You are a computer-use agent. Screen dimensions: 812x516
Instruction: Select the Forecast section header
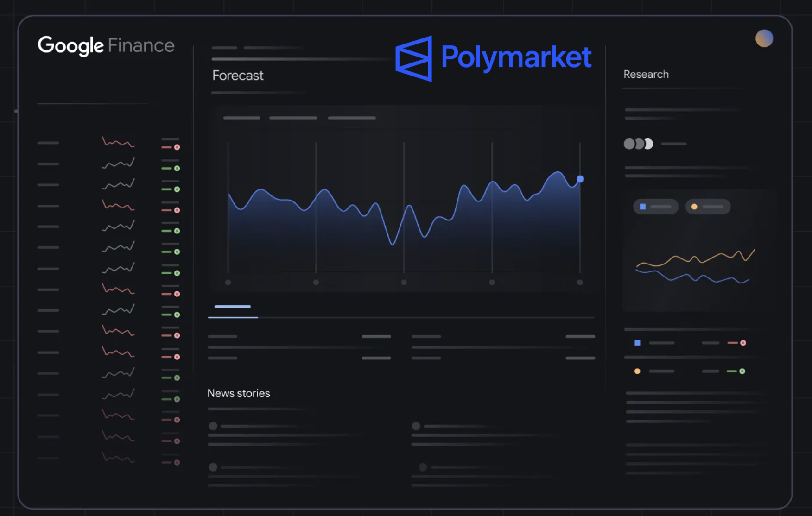pyautogui.click(x=238, y=75)
